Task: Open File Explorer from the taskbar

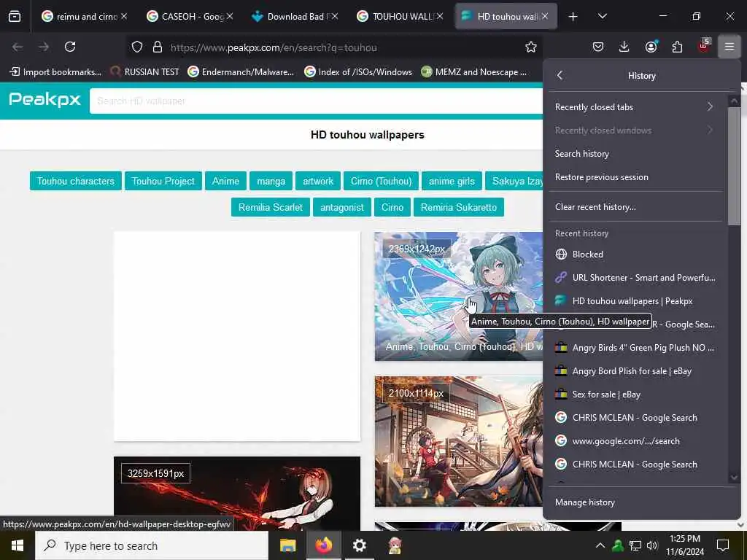Action: [x=287, y=545]
